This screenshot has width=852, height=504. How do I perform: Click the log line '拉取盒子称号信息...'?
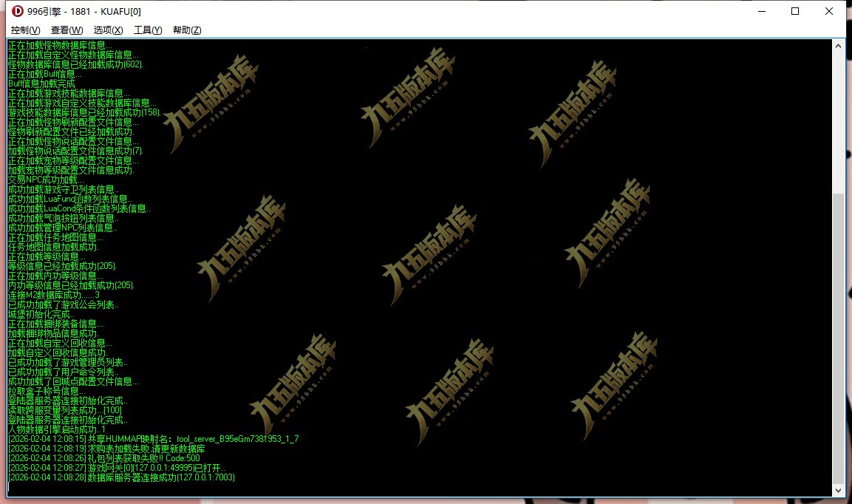coord(47,392)
